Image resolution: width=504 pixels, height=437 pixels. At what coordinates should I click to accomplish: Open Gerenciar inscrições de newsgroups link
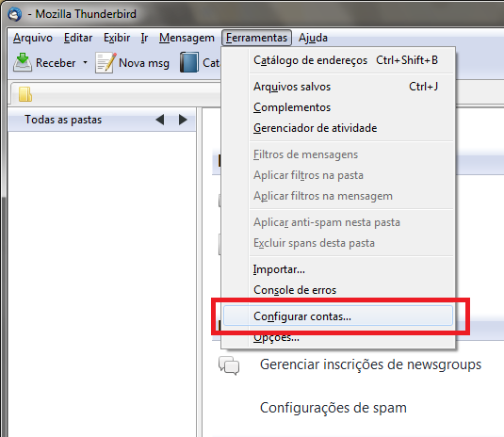click(x=370, y=365)
